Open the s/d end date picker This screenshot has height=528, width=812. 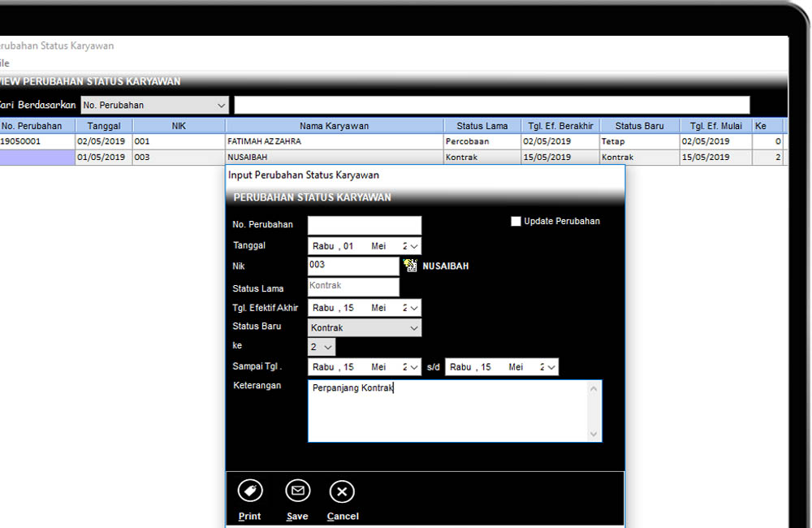pos(551,367)
